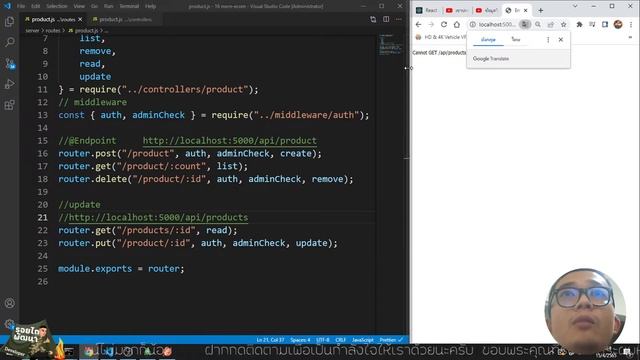Open the Run menu
The height and width of the screenshot is (360, 640).
(x=109, y=6)
